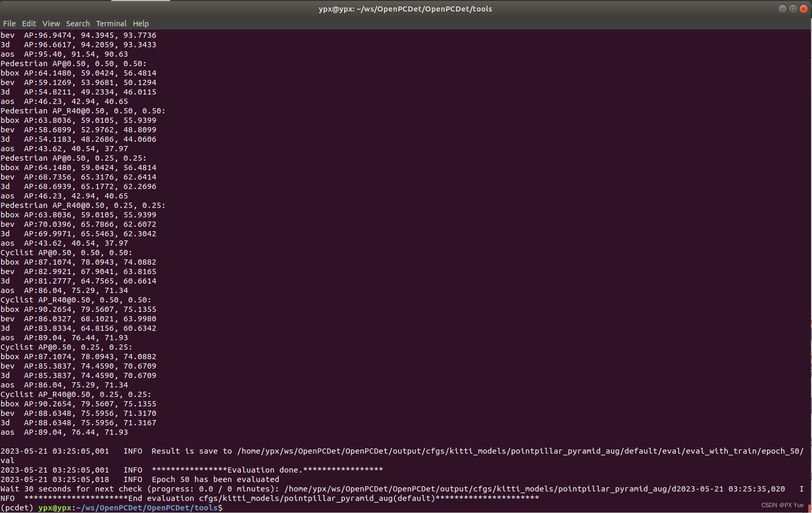The height and width of the screenshot is (513, 812).
Task: Click line '3d AP:83.8334, 64.8156, 60.6342'
Action: 78,328
